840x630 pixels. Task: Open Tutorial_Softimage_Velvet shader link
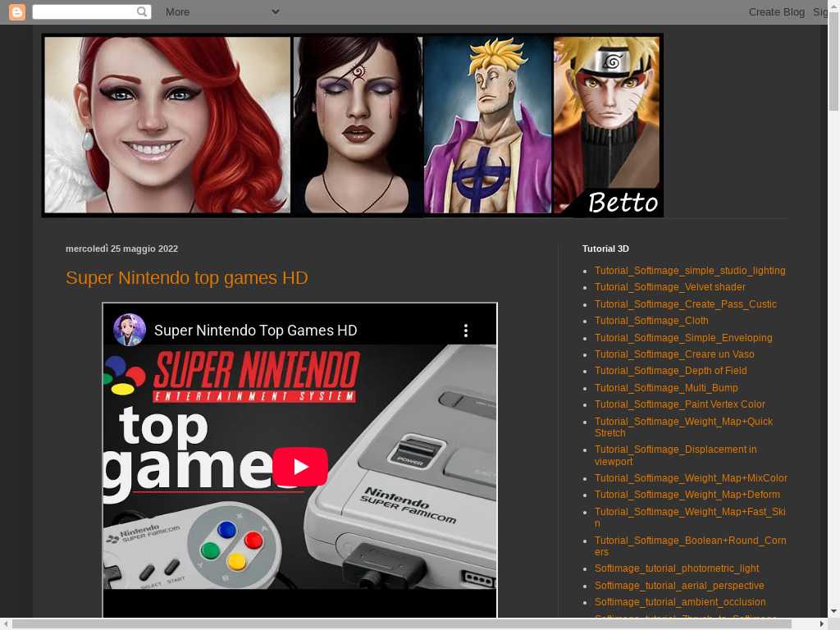click(x=669, y=287)
